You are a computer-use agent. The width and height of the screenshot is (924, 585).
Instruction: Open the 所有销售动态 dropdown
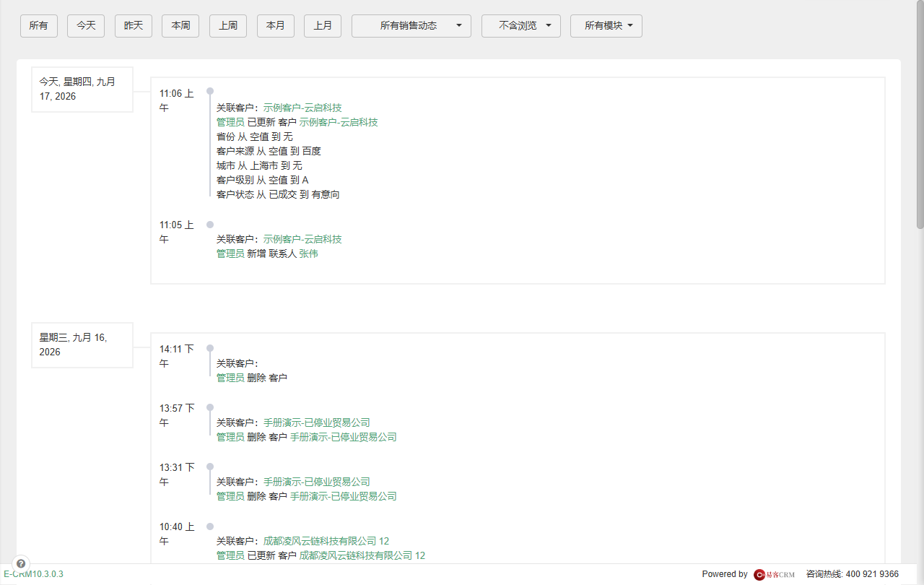click(411, 26)
